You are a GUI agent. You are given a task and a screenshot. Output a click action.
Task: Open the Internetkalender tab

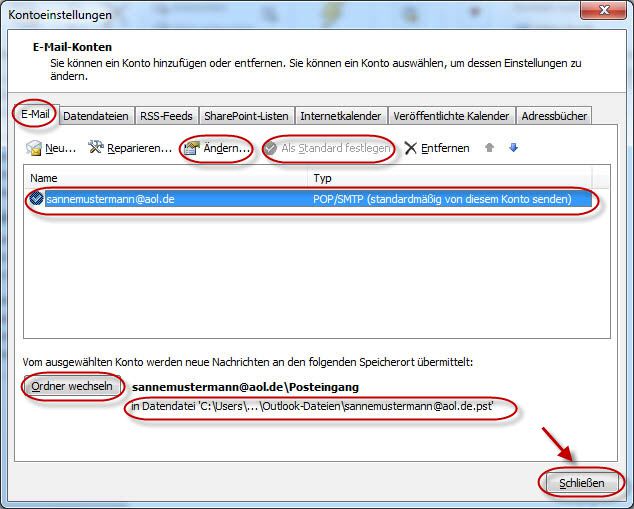[340, 116]
